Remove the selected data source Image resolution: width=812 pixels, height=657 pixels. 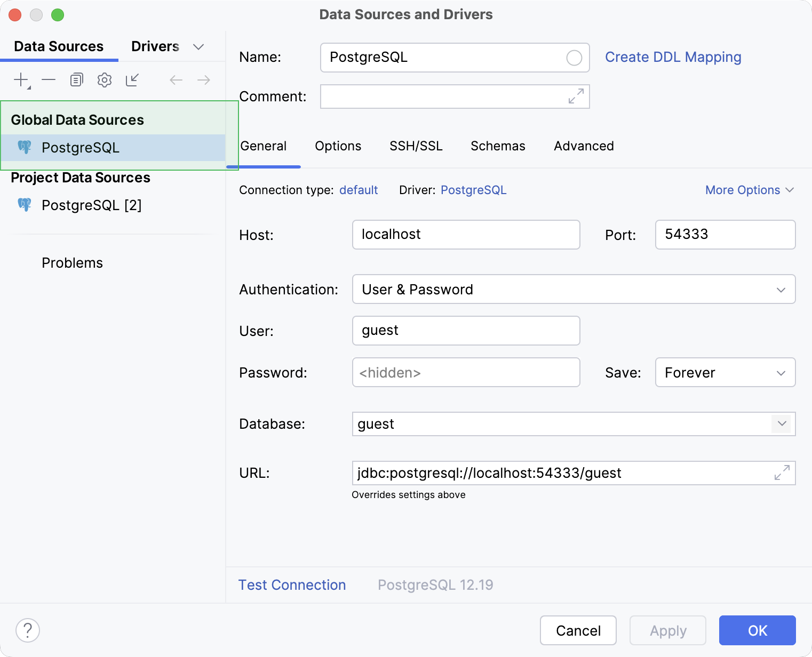pyautogui.click(x=49, y=79)
